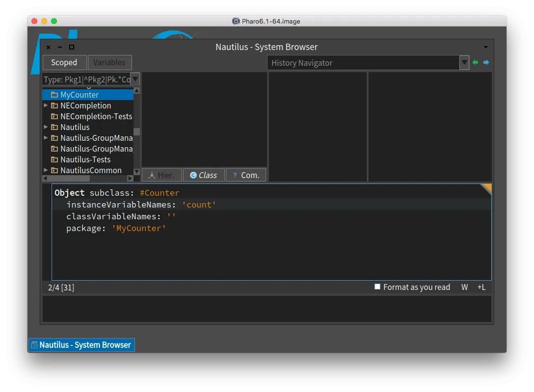Open the package filter dropdown arrow
The height and width of the screenshot is (392, 534).
coord(135,79)
